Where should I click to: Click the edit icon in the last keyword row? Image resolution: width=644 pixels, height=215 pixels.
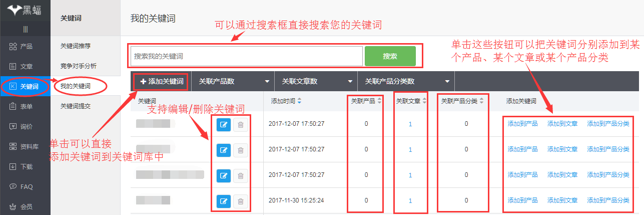[x=224, y=201]
